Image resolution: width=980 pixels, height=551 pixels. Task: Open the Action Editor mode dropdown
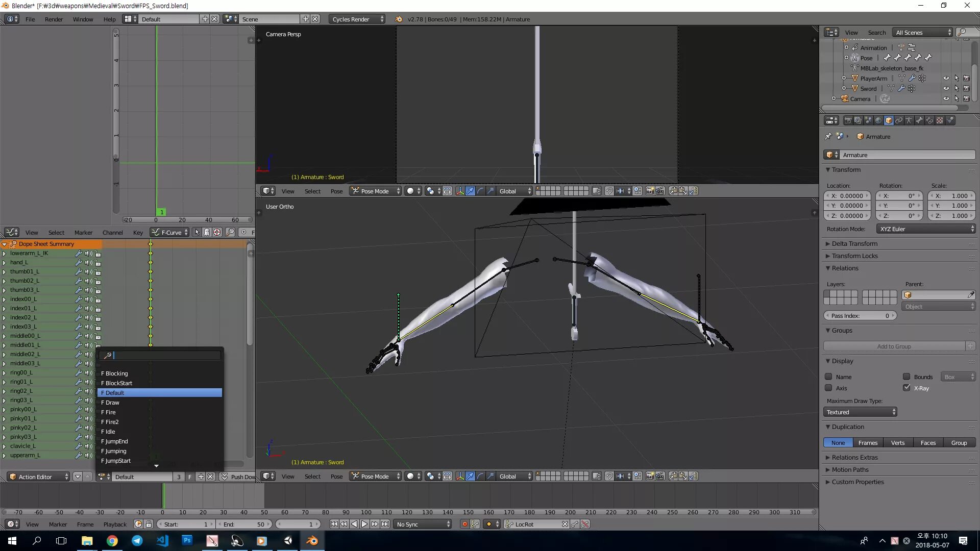(38, 477)
